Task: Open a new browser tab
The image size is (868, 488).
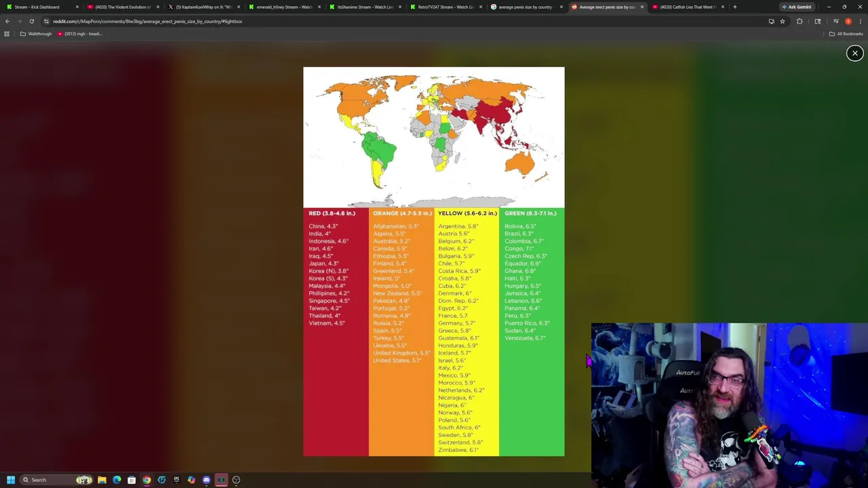Action: pyautogui.click(x=735, y=7)
